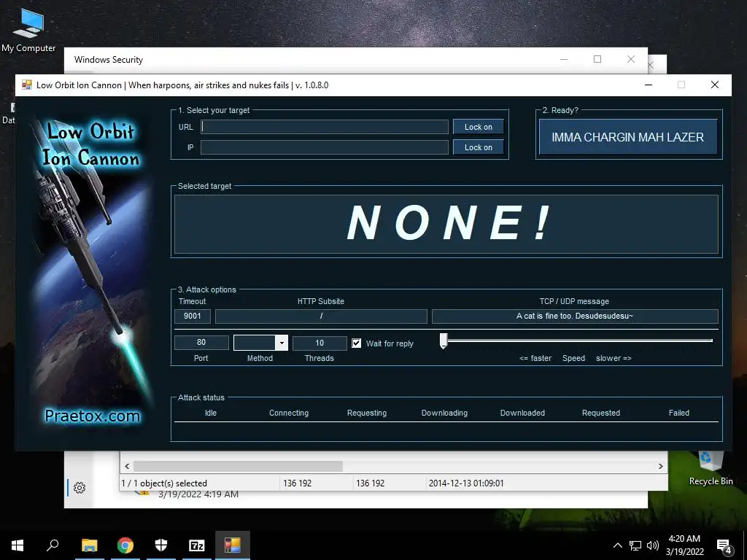Click the scroll right arrow in 7-Zip window
The image size is (747, 560).
660,466
